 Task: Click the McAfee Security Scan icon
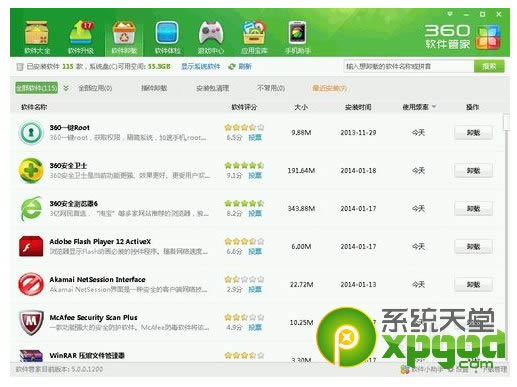point(31,322)
